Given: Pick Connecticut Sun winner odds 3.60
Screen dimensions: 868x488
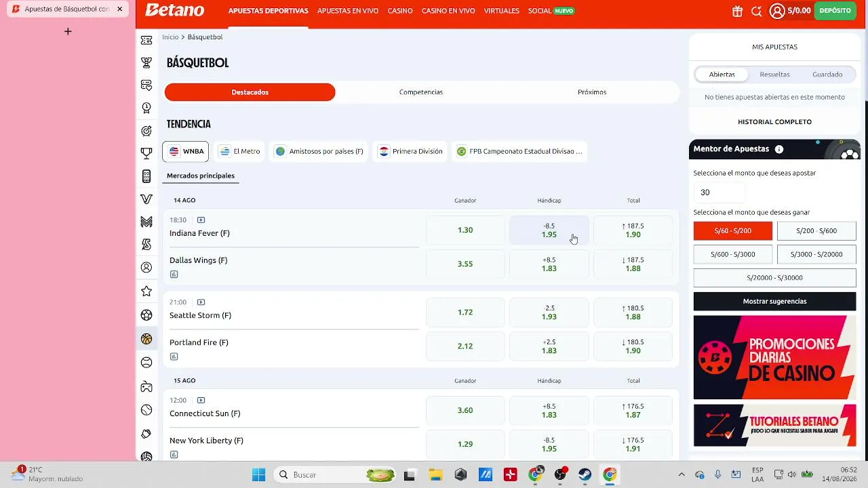Looking at the screenshot, I should coord(465,410).
